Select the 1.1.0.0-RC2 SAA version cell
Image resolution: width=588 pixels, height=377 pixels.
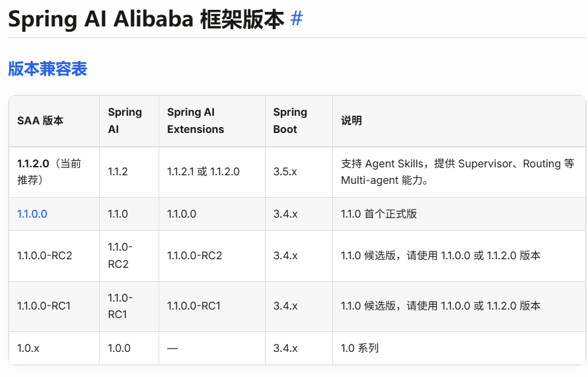[x=54, y=256]
